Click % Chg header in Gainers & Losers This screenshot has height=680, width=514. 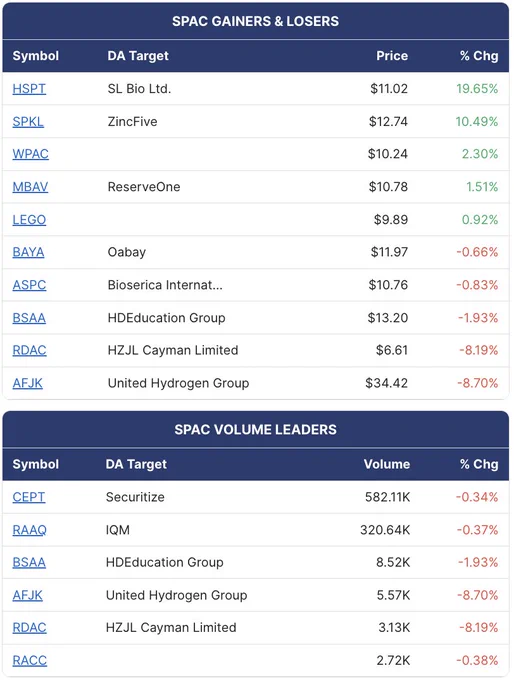point(479,56)
